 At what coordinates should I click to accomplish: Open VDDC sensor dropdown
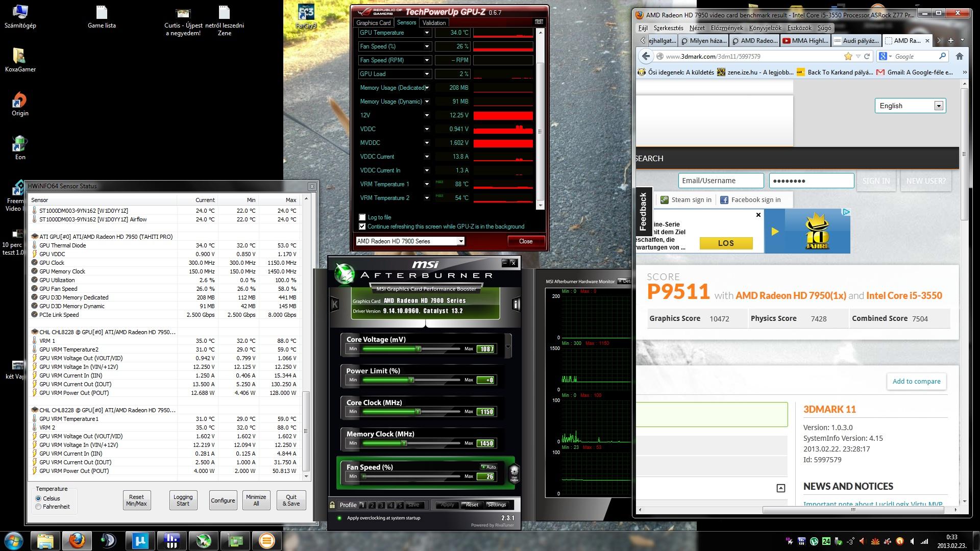[427, 129]
